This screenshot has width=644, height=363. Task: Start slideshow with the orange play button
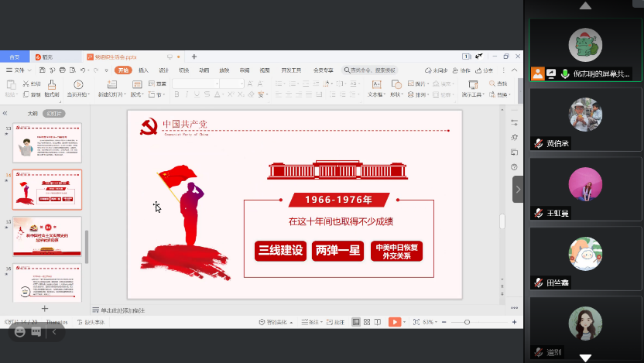click(x=394, y=321)
